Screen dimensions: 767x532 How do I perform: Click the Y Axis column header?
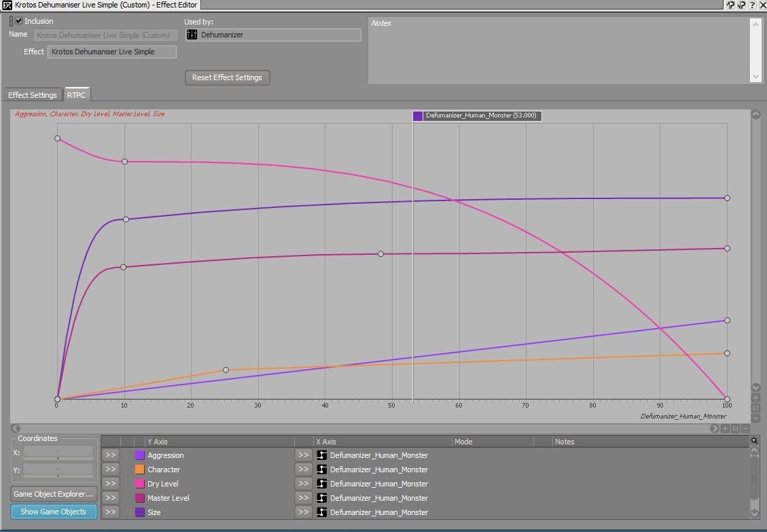pos(219,442)
